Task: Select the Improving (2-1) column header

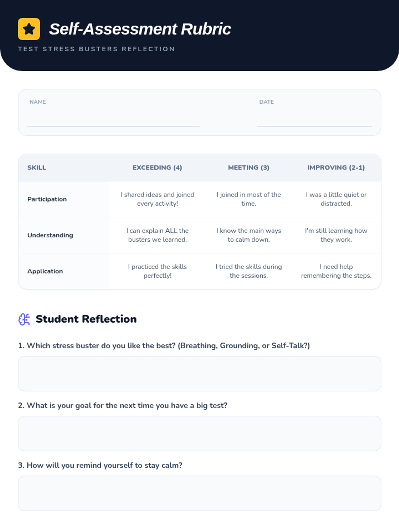Action: click(x=336, y=168)
